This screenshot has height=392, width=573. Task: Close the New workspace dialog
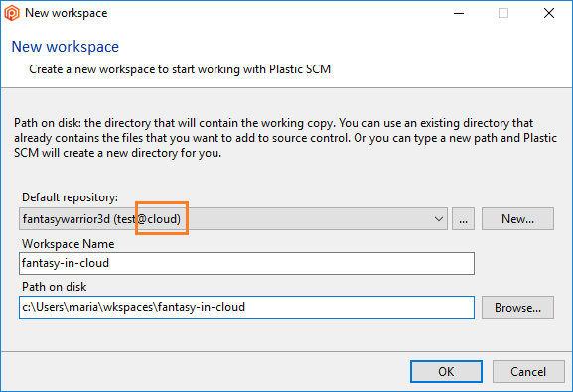[x=549, y=13]
